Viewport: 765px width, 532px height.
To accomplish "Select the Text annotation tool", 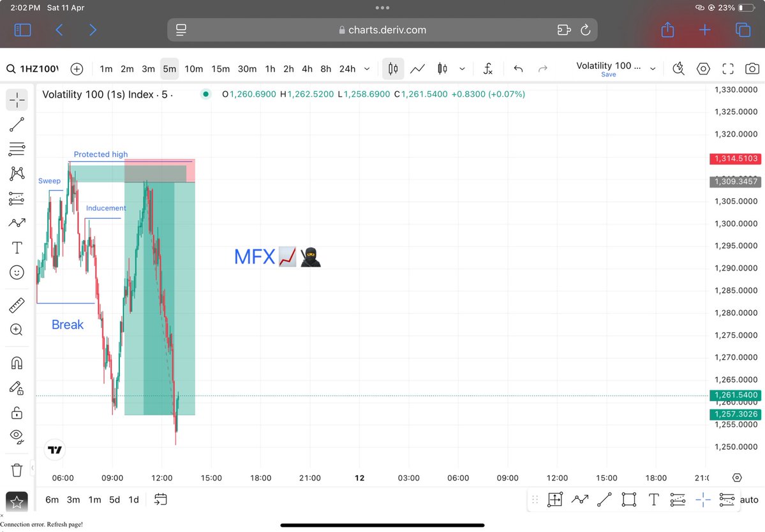I will tap(17, 248).
